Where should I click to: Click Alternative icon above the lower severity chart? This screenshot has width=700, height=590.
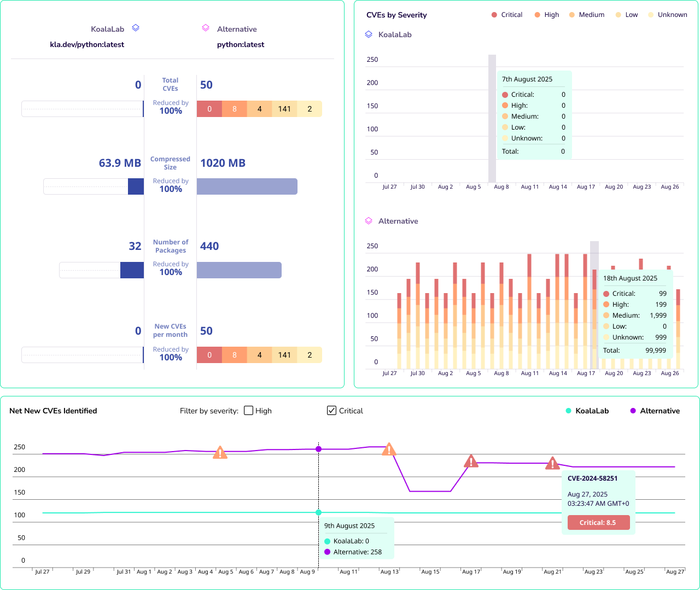point(369,221)
